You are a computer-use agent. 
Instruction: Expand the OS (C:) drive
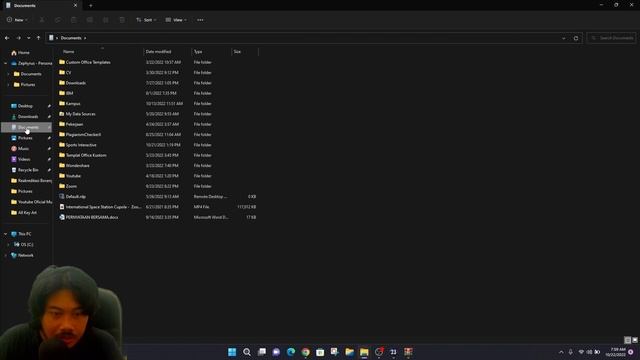(x=8, y=244)
